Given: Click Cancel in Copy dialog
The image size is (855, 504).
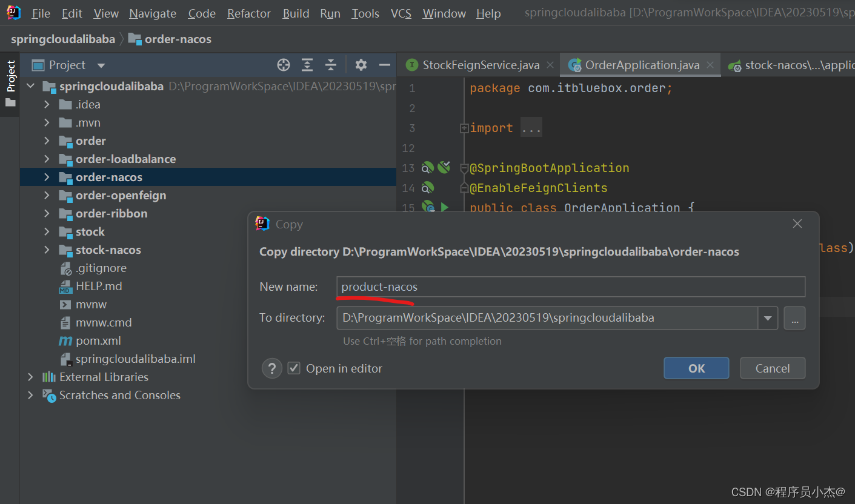Looking at the screenshot, I should [773, 368].
